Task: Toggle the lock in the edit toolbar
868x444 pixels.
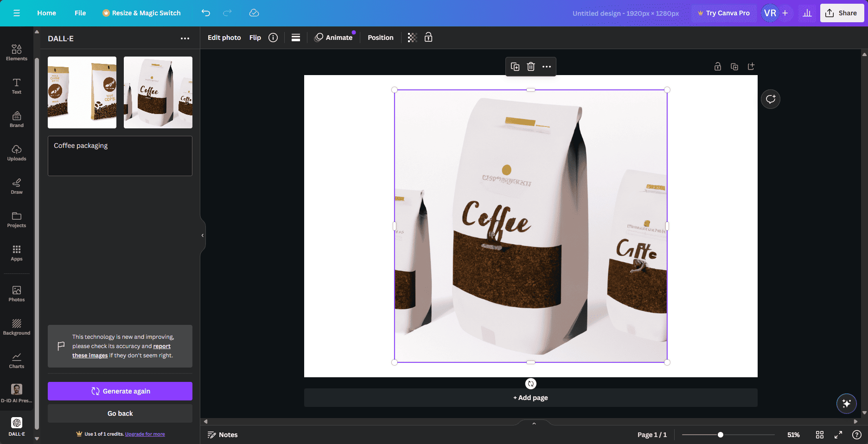Action: (428, 38)
